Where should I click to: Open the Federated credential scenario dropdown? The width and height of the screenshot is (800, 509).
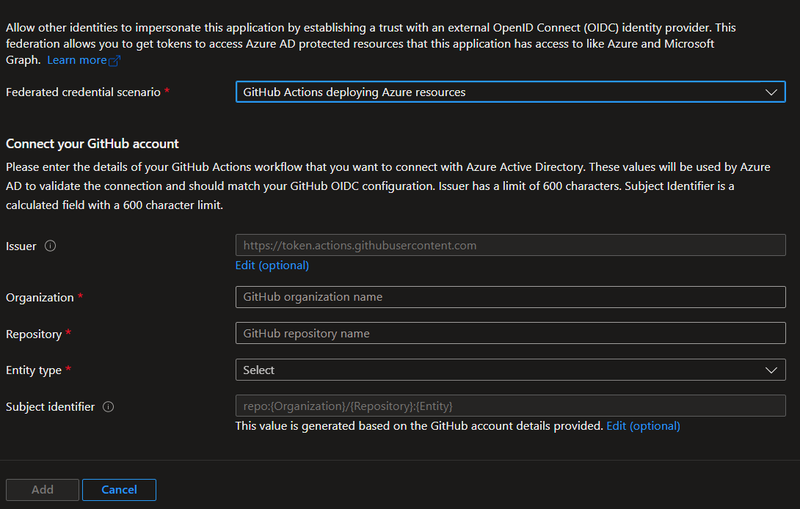pyautogui.click(x=510, y=92)
